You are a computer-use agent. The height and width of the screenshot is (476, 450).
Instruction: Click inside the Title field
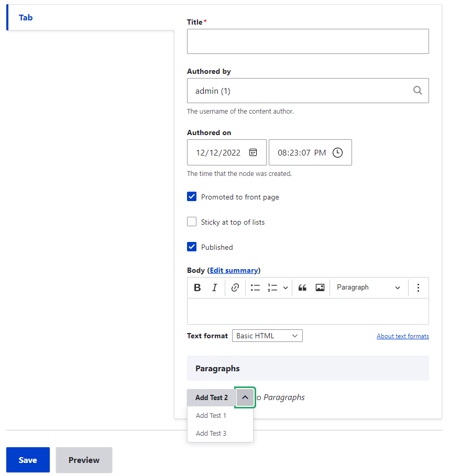click(308, 41)
